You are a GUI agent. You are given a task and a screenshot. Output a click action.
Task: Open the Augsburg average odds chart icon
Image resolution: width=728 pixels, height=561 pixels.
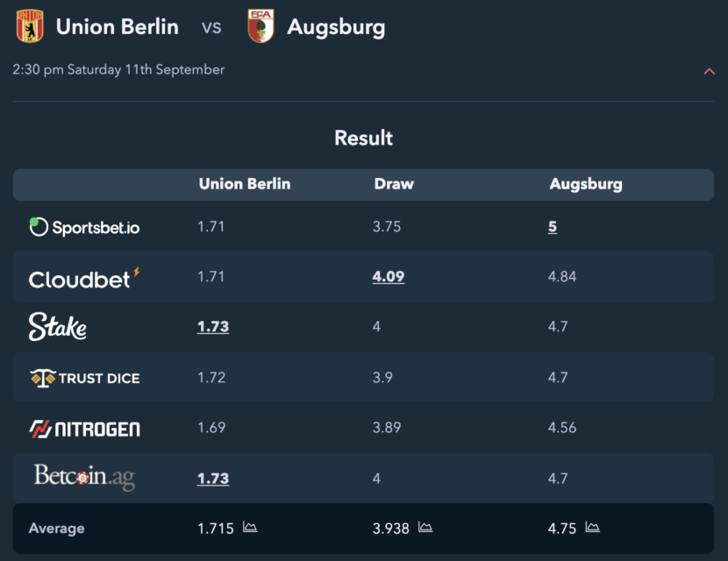[592, 527]
